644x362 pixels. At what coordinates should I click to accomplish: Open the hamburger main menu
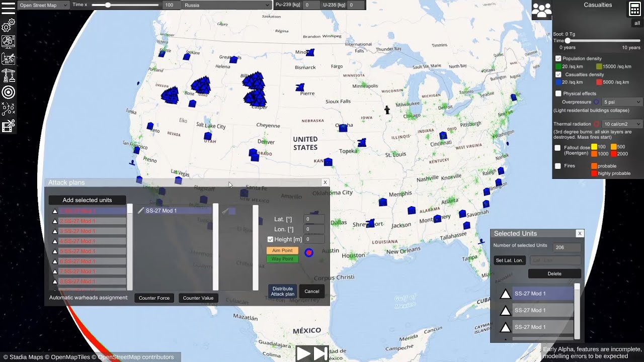pyautogui.click(x=9, y=9)
